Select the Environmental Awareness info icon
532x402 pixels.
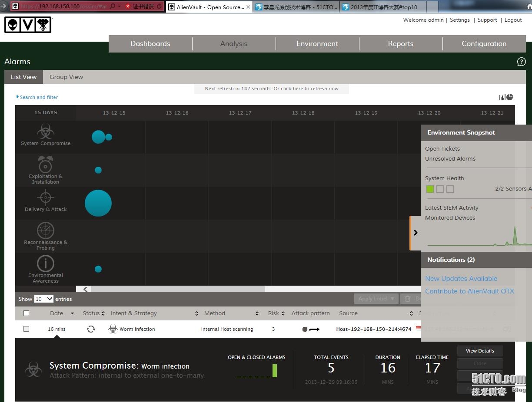click(x=45, y=264)
